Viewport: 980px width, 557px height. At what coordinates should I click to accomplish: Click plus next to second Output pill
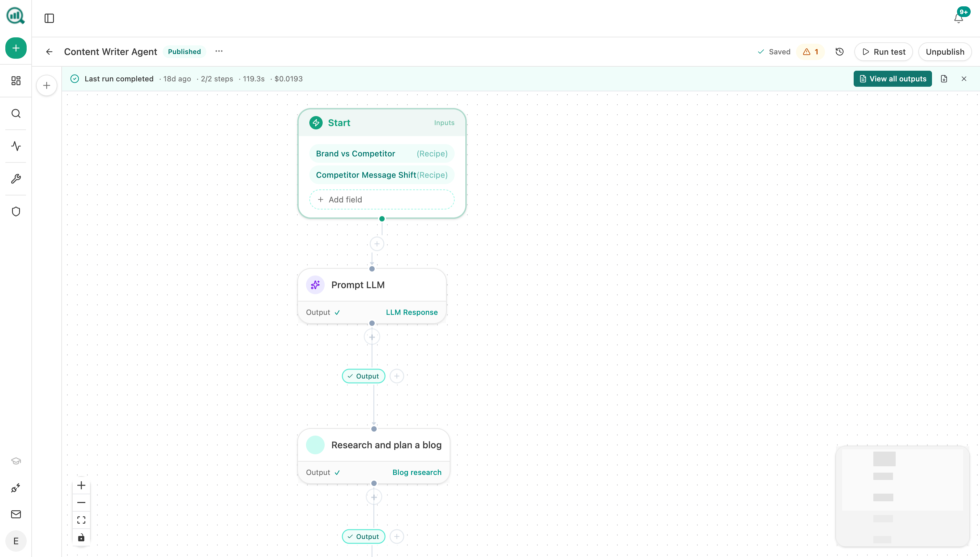(x=396, y=536)
